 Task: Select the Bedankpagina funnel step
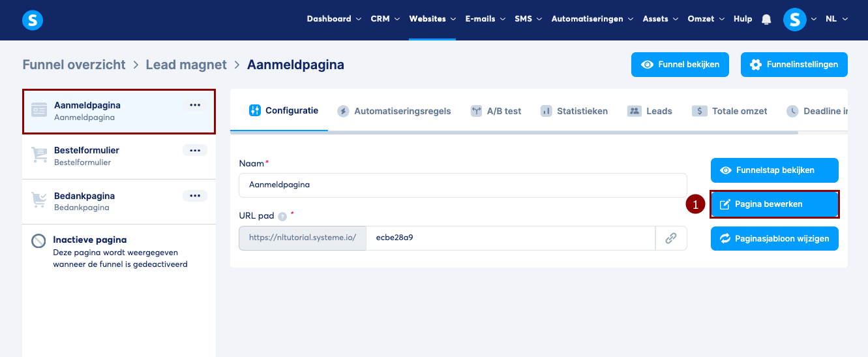119,202
